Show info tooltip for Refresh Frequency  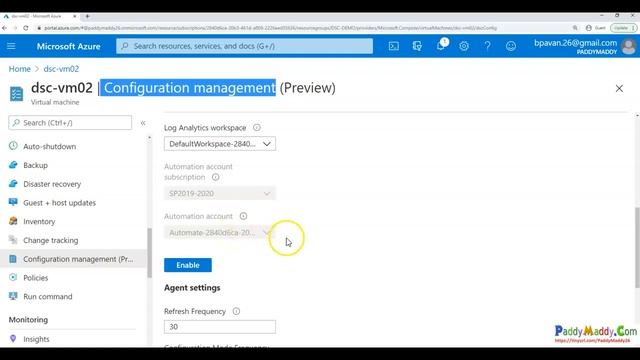236,311
